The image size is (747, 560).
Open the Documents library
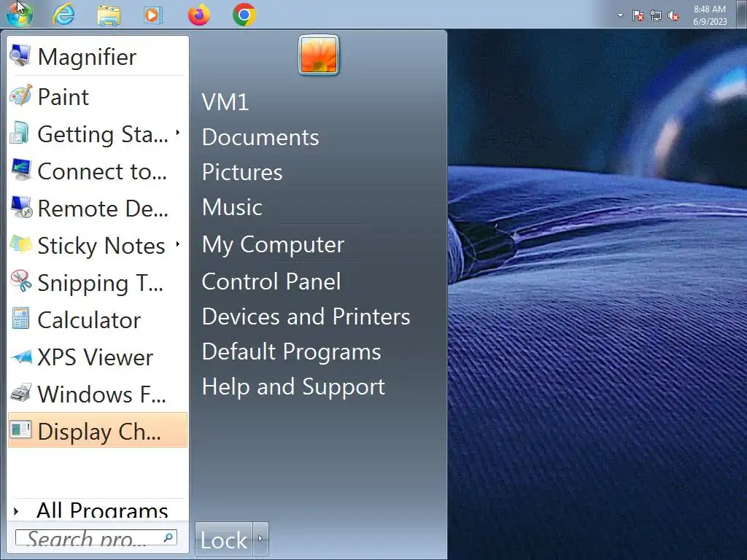tap(260, 137)
